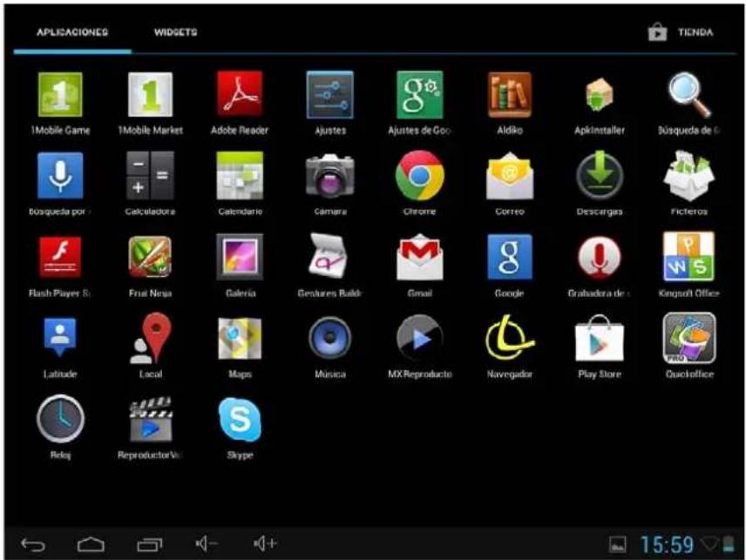Image resolution: width=746 pixels, height=560 pixels.
Task: Tap the picture notification icon in status bar
Action: 618,545
